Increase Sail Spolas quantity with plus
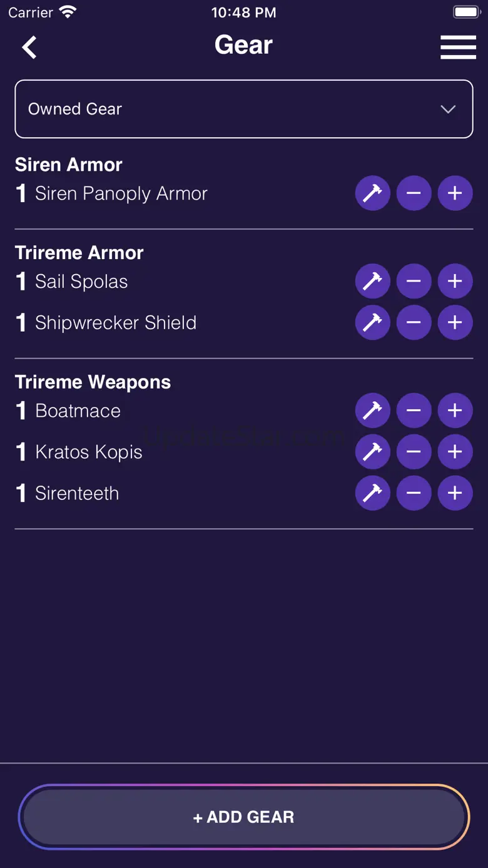This screenshot has width=488, height=868. [455, 282]
